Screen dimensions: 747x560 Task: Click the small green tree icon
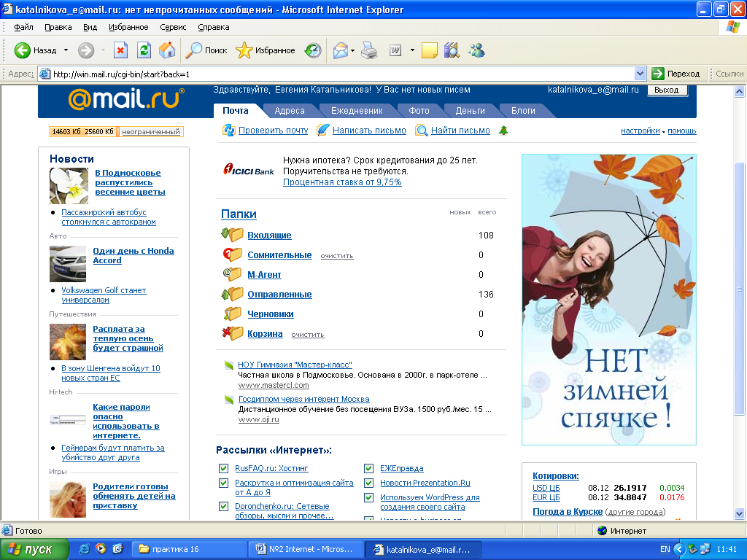pos(503,130)
